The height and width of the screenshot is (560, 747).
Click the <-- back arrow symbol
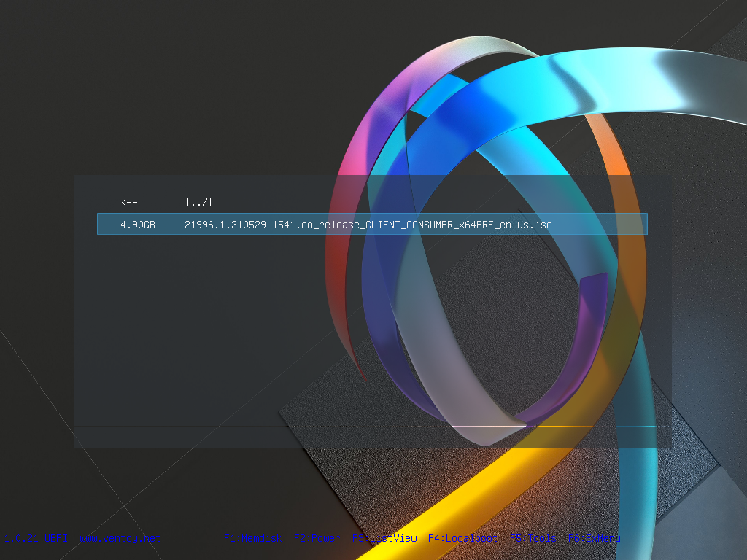pos(129,202)
